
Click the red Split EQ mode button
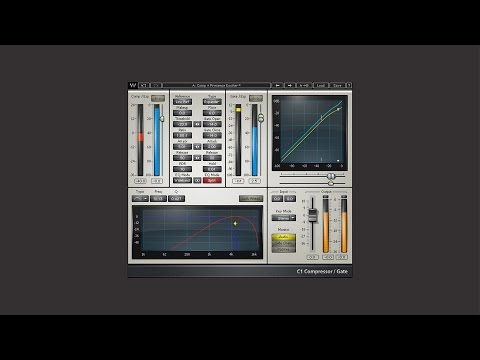[212, 180]
